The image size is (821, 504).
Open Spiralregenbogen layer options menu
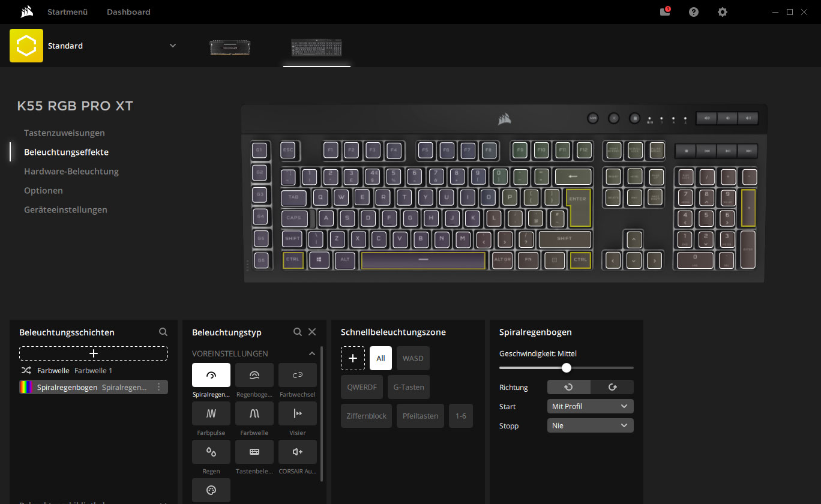[159, 387]
